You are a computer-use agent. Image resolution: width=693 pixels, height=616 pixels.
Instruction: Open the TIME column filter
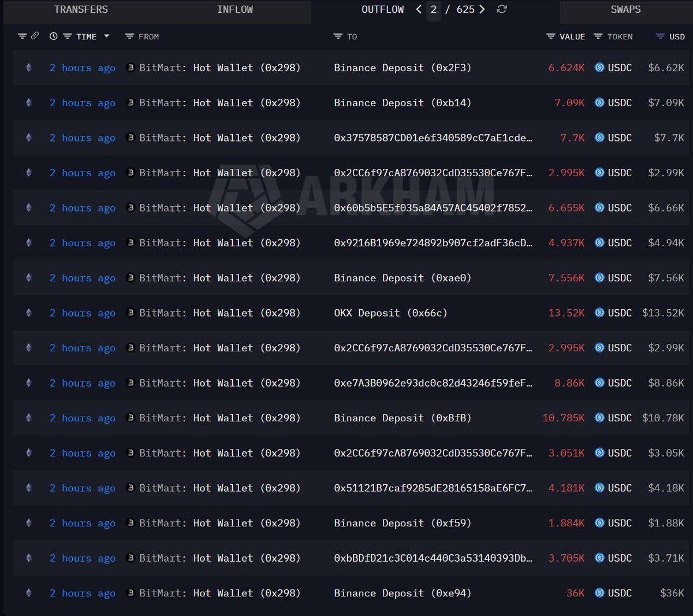(x=67, y=36)
